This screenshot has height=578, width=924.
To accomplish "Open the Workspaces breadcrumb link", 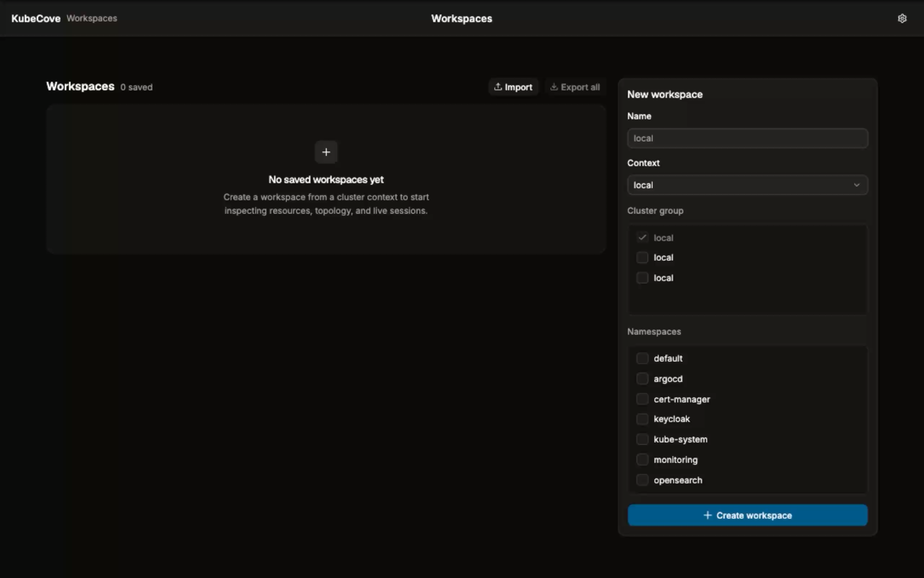I will coord(92,18).
